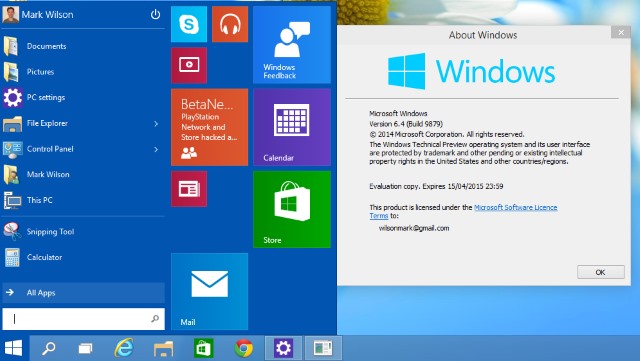
Task: Open the Store tile
Action: pos(292,209)
